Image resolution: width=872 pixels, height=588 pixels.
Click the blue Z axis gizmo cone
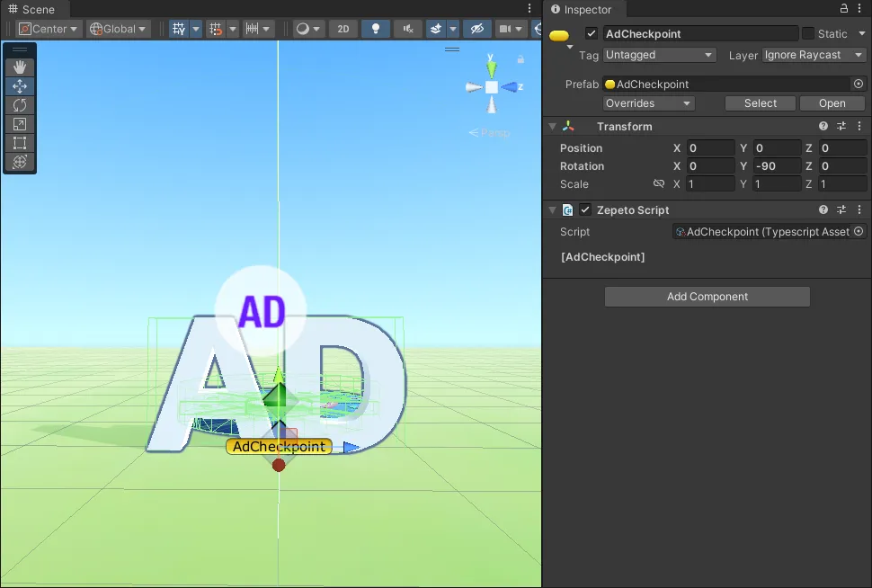click(x=509, y=87)
